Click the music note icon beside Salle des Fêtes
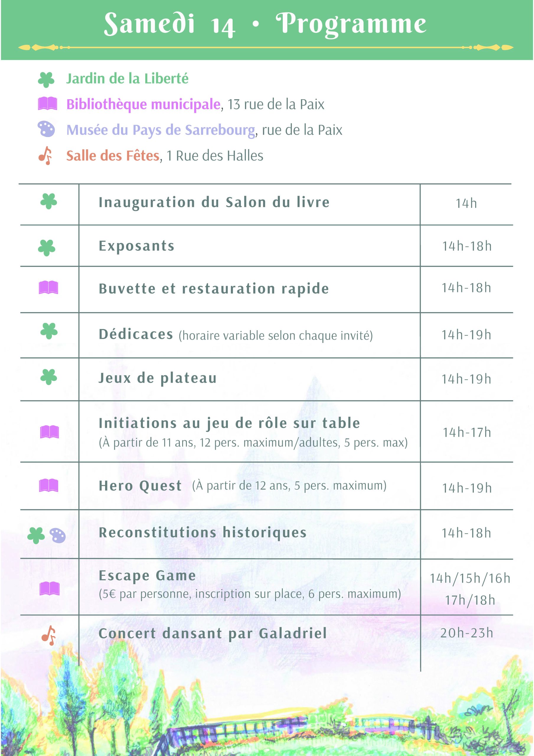The height and width of the screenshot is (756, 534). coord(45,155)
